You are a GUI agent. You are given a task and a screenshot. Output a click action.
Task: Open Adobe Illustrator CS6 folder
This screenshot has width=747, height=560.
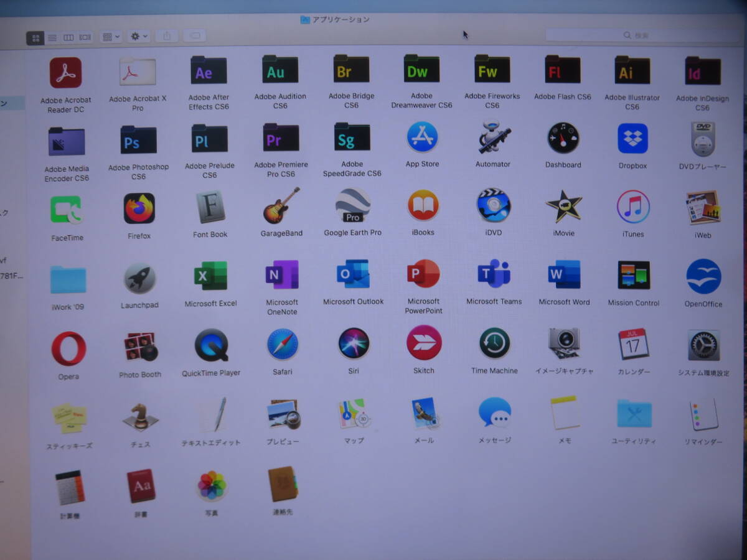632,71
